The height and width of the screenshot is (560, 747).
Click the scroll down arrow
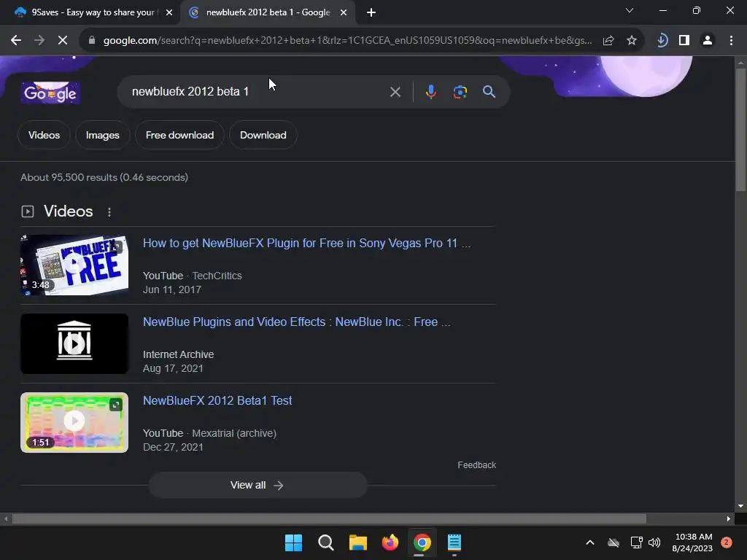click(x=740, y=506)
